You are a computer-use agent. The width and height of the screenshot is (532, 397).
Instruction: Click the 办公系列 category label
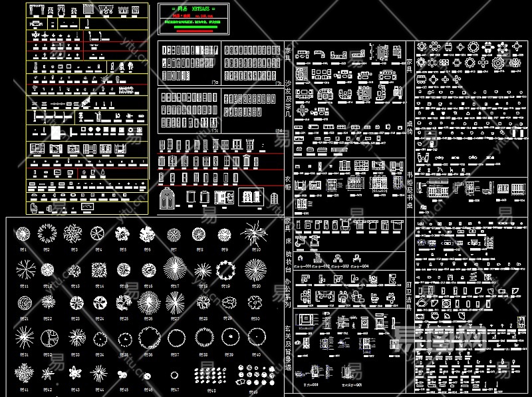pos(288,293)
